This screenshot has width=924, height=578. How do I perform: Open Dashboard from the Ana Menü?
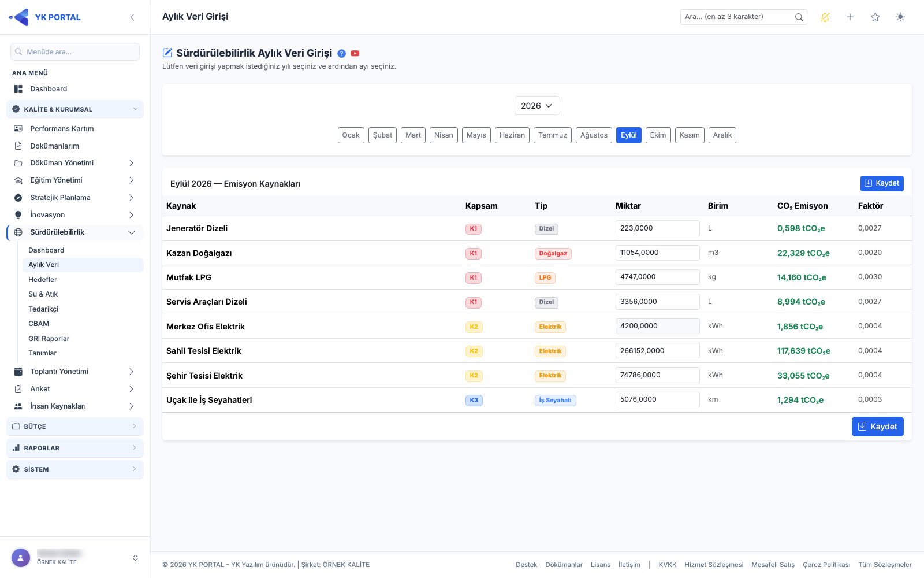coord(75,89)
